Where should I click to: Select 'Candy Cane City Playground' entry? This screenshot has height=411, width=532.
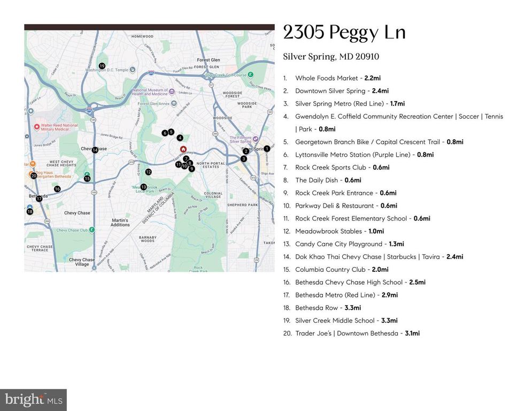coord(343,244)
